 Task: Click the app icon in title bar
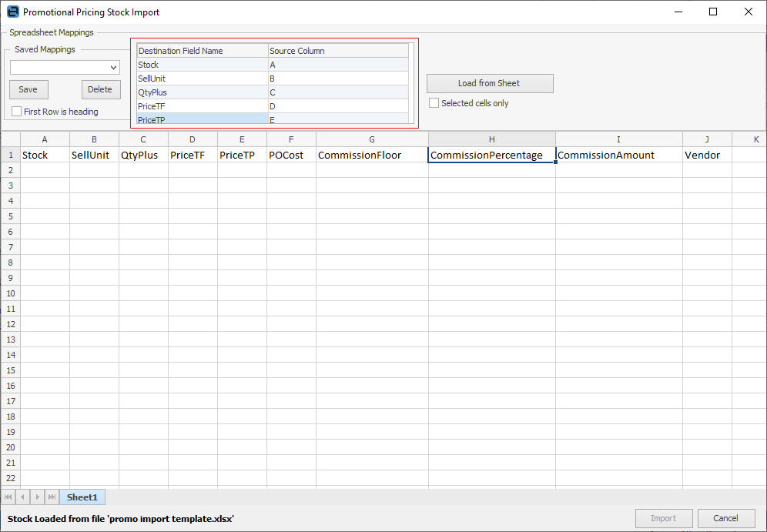(x=12, y=12)
